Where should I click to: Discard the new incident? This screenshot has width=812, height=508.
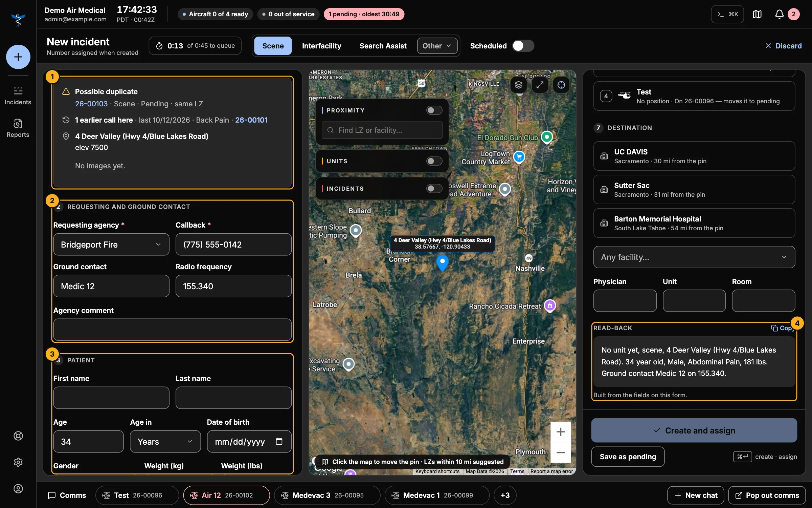coord(783,46)
